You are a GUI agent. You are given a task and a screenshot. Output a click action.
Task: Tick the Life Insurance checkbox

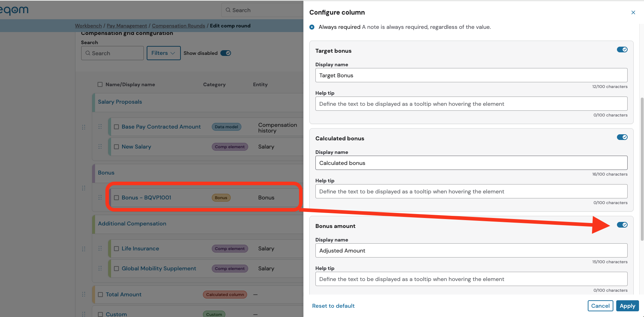tap(116, 249)
